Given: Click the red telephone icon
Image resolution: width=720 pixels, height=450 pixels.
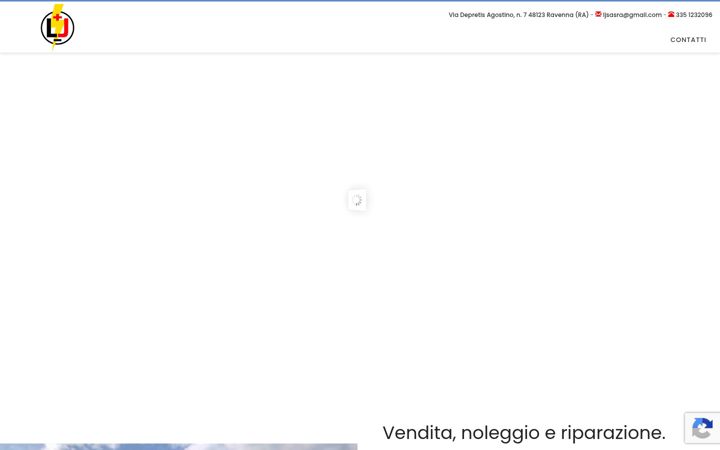Looking at the screenshot, I should pyautogui.click(x=671, y=14).
